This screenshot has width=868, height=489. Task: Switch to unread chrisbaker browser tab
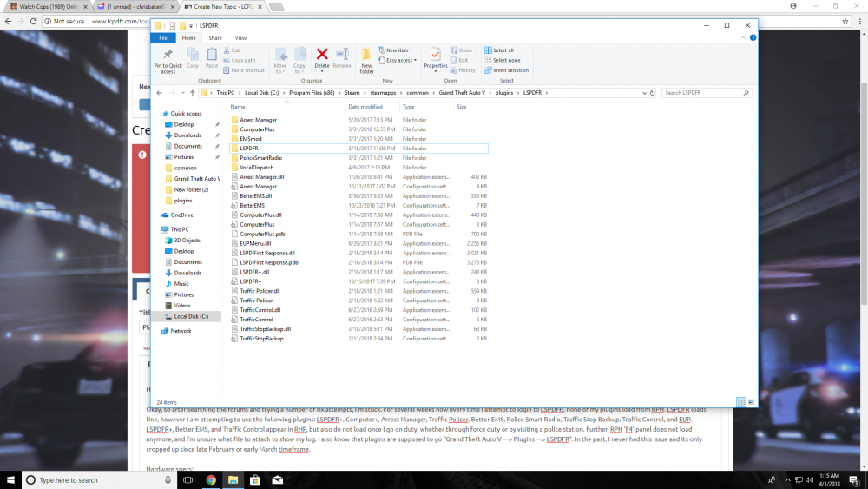coord(136,7)
